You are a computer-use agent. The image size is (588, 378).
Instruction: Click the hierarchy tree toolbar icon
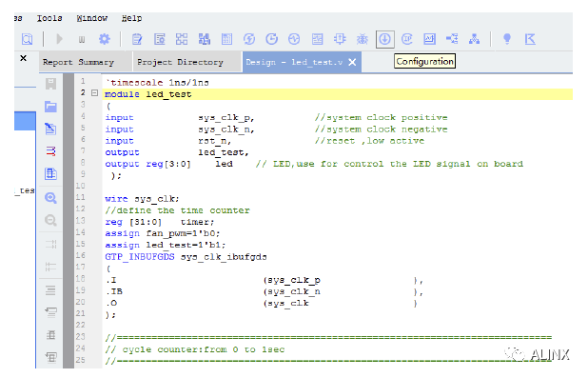475,39
